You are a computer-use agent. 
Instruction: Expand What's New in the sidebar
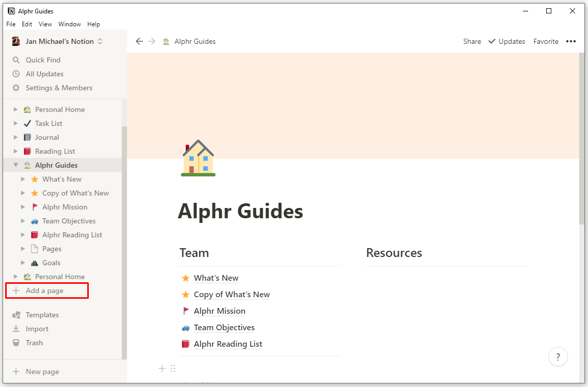23,179
